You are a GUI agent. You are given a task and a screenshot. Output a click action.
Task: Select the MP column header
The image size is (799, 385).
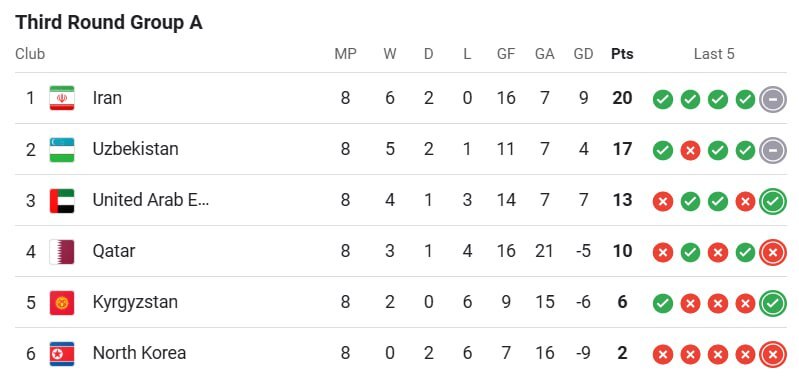(345, 54)
